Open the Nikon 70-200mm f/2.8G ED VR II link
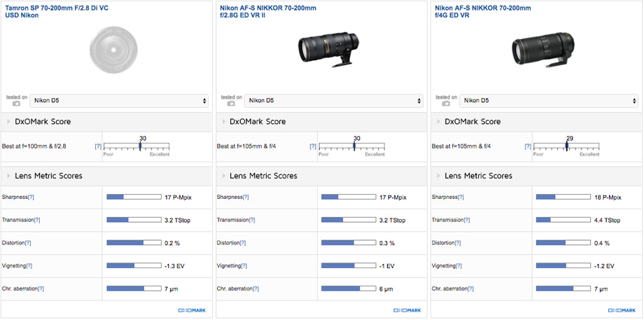644x320 pixels. [x=268, y=12]
